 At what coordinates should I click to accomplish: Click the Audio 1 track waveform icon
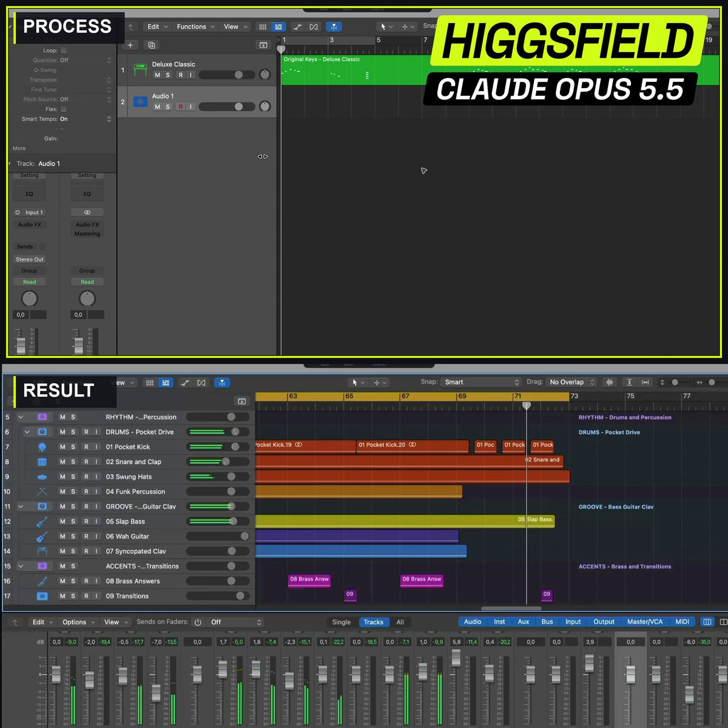(x=141, y=101)
